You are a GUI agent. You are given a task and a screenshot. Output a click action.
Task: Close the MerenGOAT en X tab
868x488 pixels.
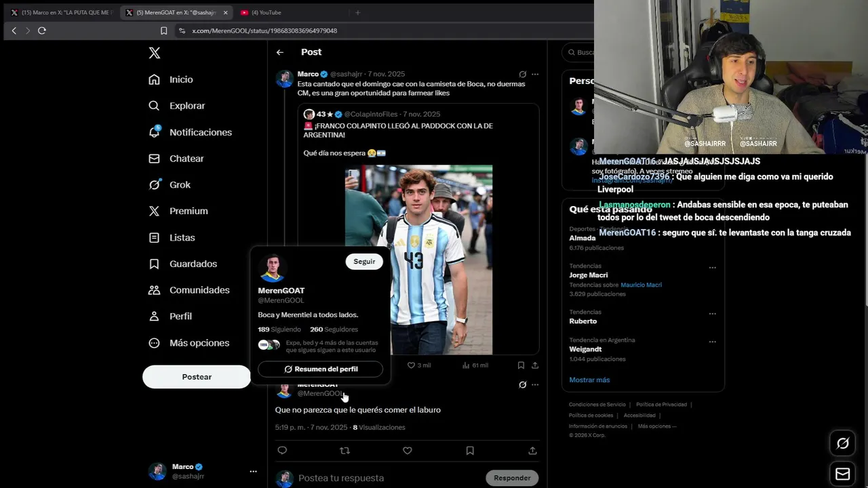coord(226,12)
